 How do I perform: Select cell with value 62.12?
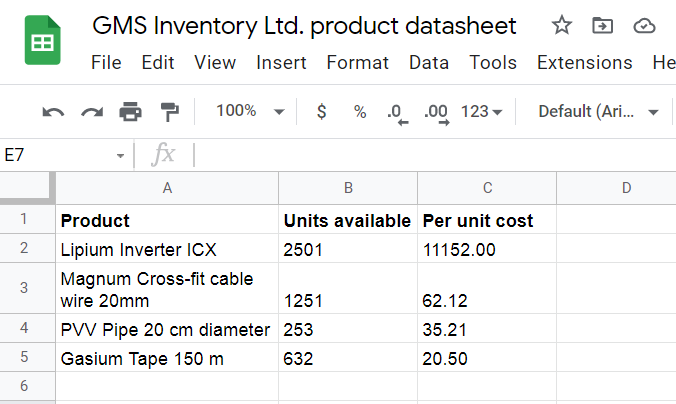point(487,288)
